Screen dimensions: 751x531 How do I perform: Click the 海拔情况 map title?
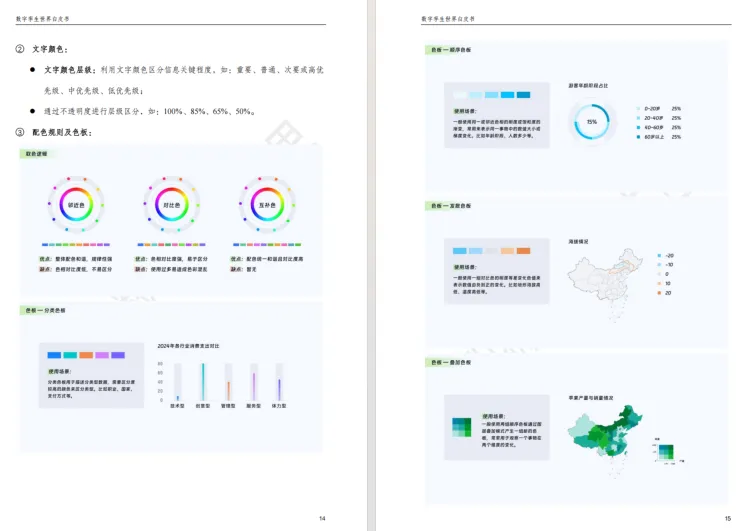tap(579, 242)
